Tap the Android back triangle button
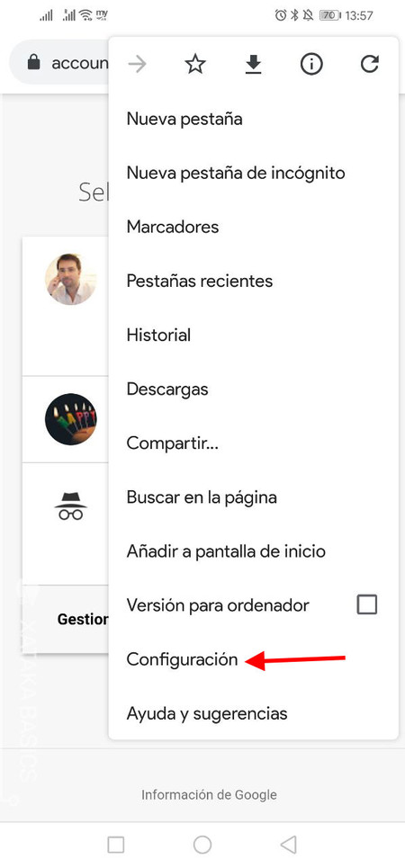Screen dimensions: 405x868 [288, 845]
